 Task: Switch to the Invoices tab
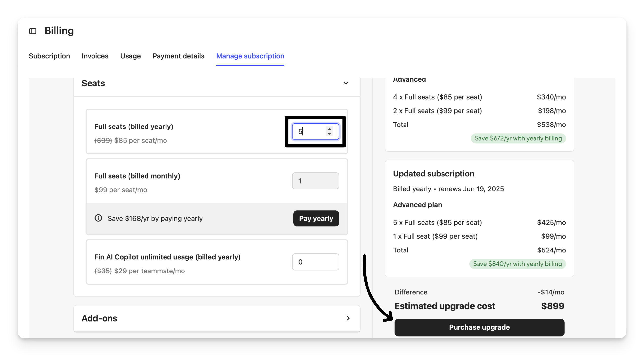pos(95,56)
